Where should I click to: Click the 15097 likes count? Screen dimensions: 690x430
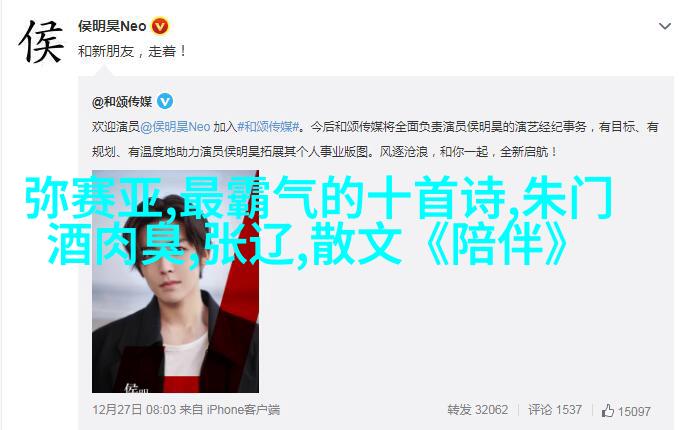coord(634,411)
